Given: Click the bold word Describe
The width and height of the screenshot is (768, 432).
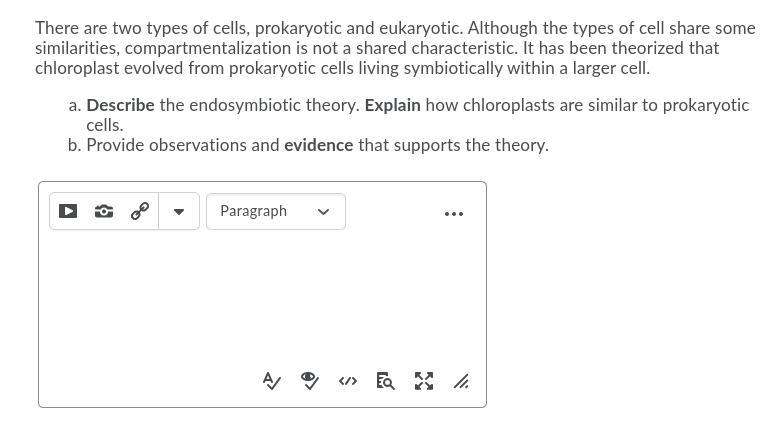Looking at the screenshot, I should 120,105.
